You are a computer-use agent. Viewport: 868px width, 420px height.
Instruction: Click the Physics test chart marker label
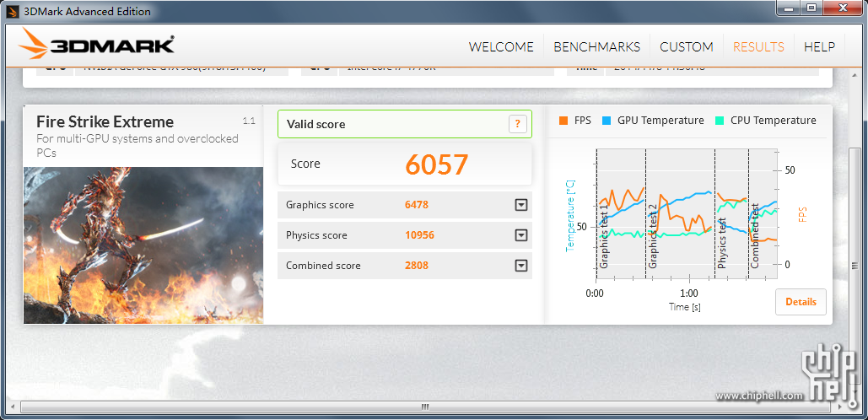point(722,244)
